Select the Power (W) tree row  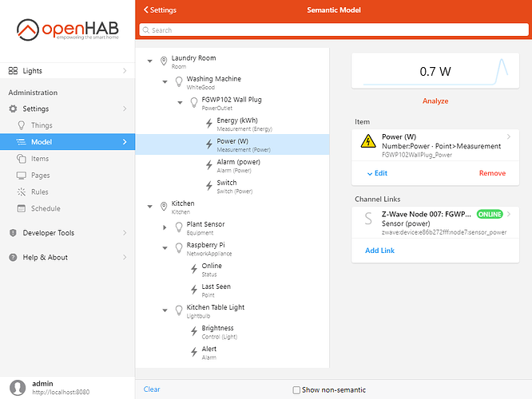[232, 144]
